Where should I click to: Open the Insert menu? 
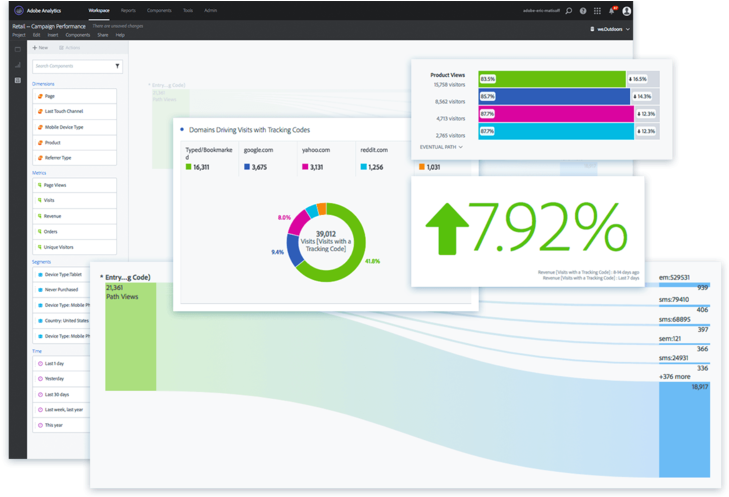(x=53, y=35)
